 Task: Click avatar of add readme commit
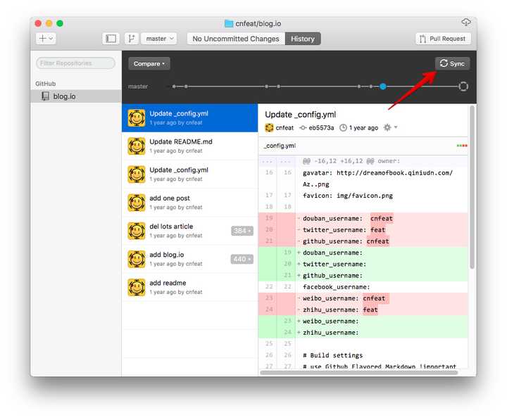pyautogui.click(x=137, y=288)
